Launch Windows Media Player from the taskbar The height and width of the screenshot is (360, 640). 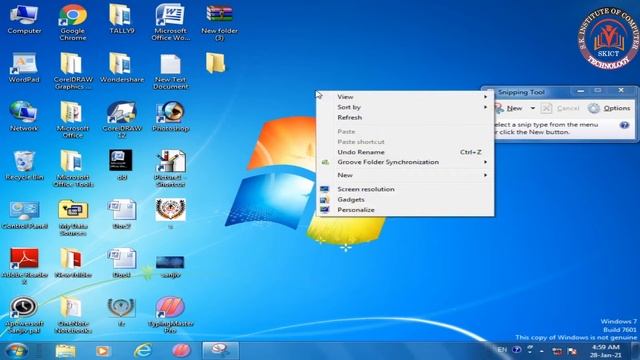pos(103,351)
